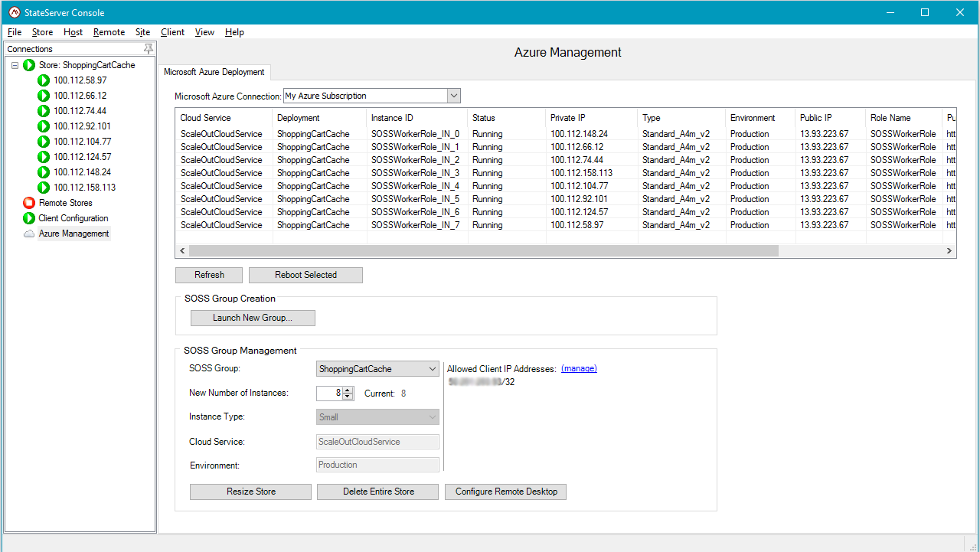
Task: Open the SOSS Group dropdown
Action: point(433,369)
